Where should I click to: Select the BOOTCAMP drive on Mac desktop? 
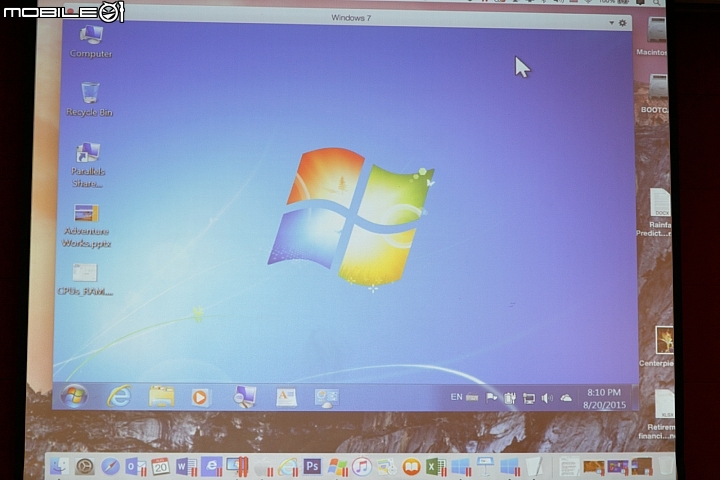655,94
